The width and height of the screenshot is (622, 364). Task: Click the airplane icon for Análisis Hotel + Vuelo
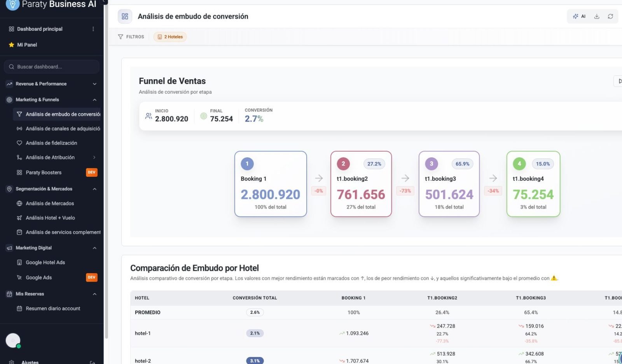tap(19, 218)
